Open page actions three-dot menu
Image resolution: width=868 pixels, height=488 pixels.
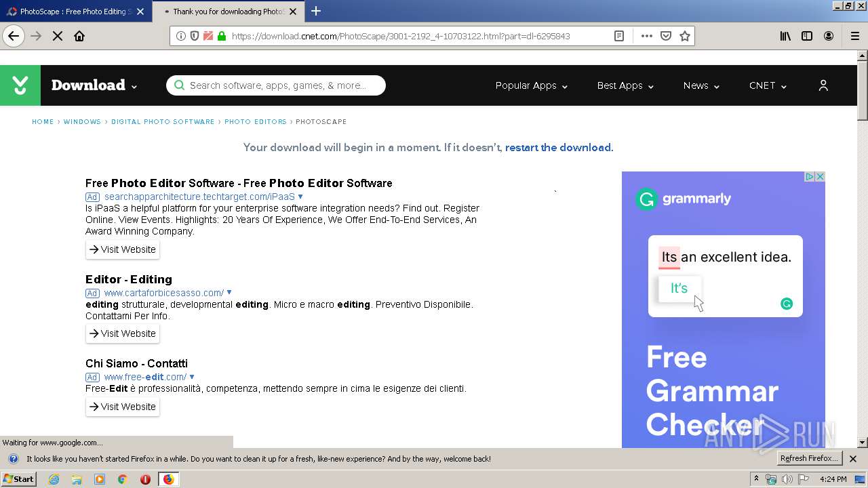click(647, 36)
